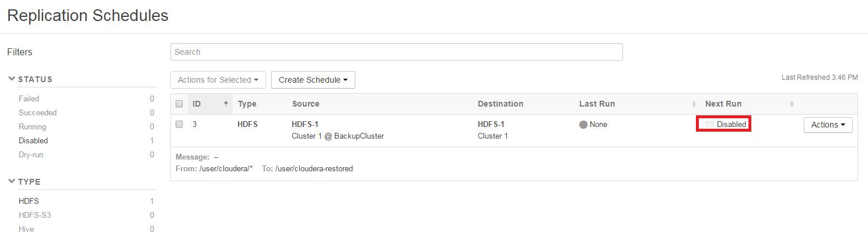Click the gray None status icon

point(583,125)
